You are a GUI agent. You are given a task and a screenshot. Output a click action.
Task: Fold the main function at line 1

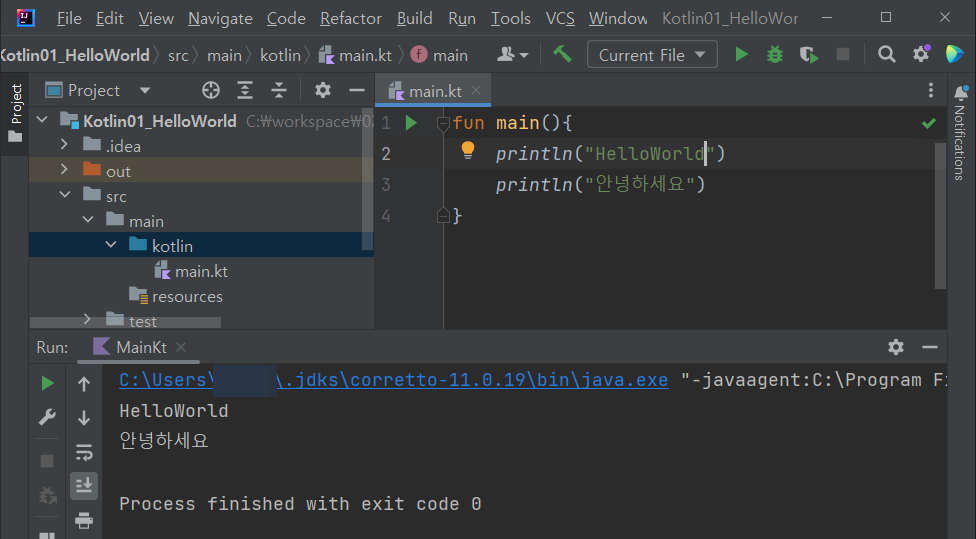click(443, 123)
